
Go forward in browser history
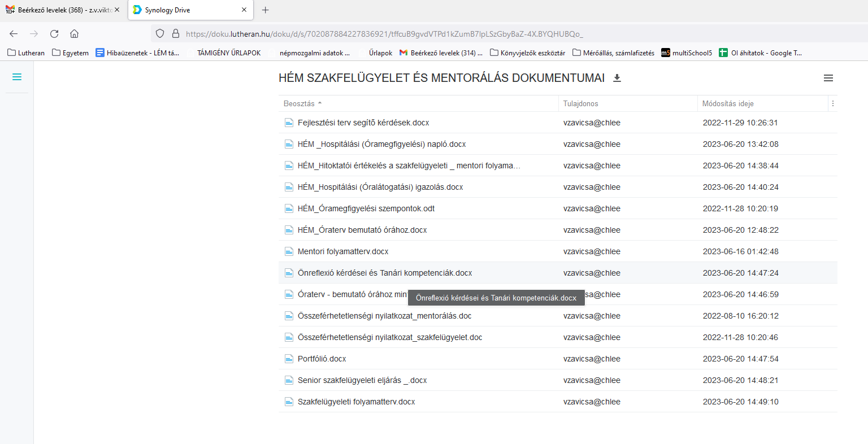click(x=34, y=33)
